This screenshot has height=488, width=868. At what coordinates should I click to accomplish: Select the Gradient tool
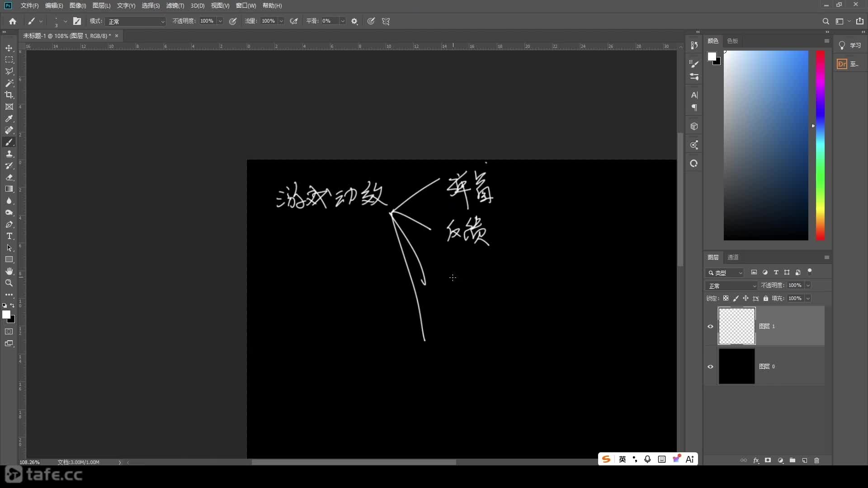click(9, 189)
